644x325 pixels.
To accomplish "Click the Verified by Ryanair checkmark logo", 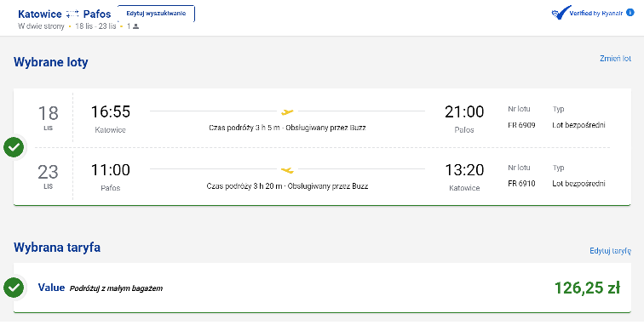I will click(561, 13).
